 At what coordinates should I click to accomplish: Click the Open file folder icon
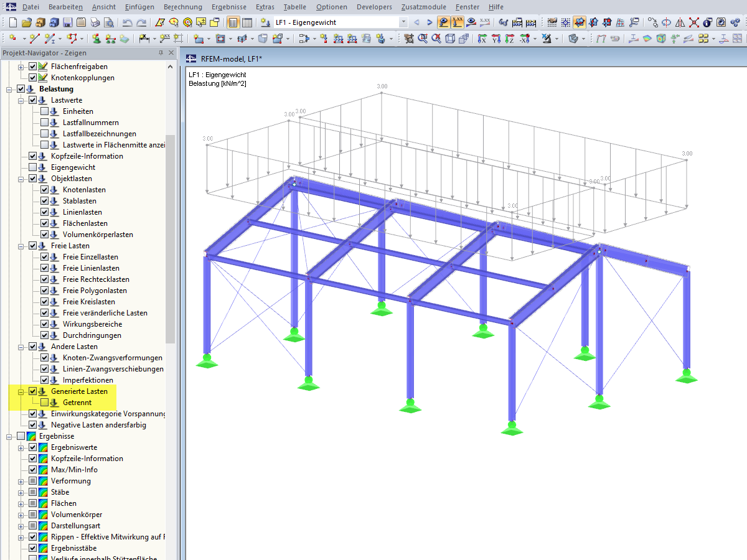tap(26, 22)
